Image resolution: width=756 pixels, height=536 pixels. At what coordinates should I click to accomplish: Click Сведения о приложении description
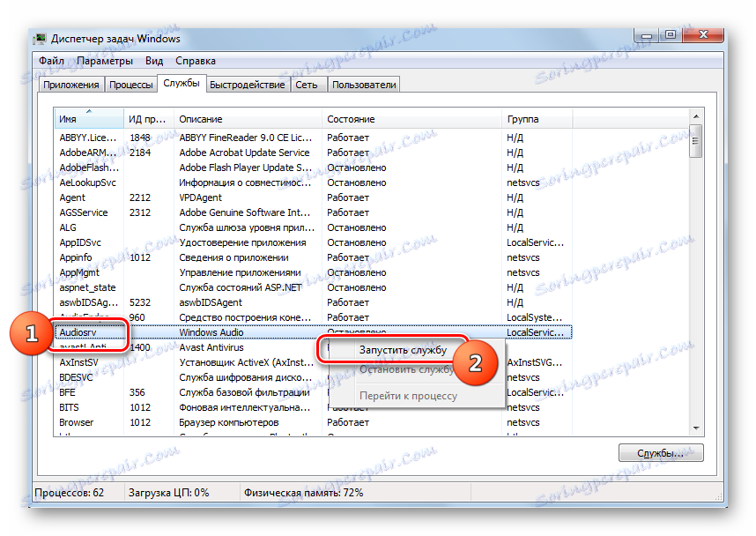coord(233,257)
